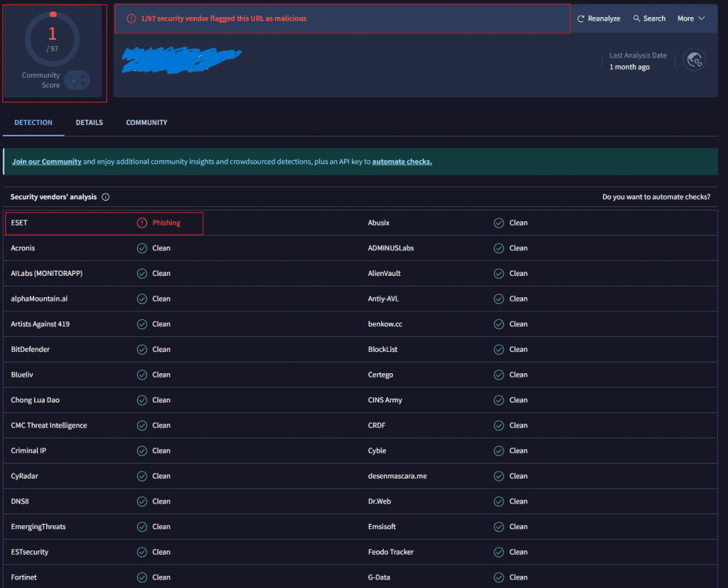Click the info icon beside Security vendors' analysis
The image size is (728, 588).
coord(106,197)
